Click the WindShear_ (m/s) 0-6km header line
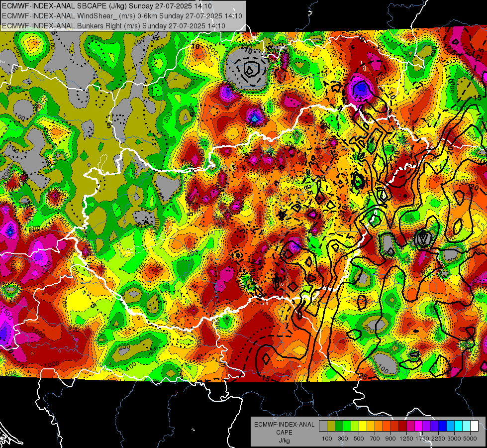The image size is (487, 448). [x=122, y=16]
